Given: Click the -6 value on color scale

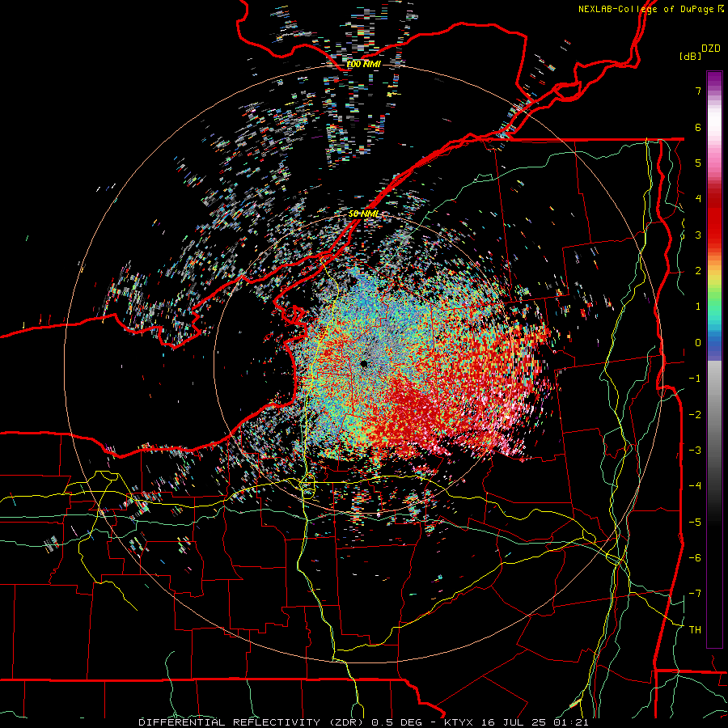Looking at the screenshot, I should pyautogui.click(x=695, y=558).
